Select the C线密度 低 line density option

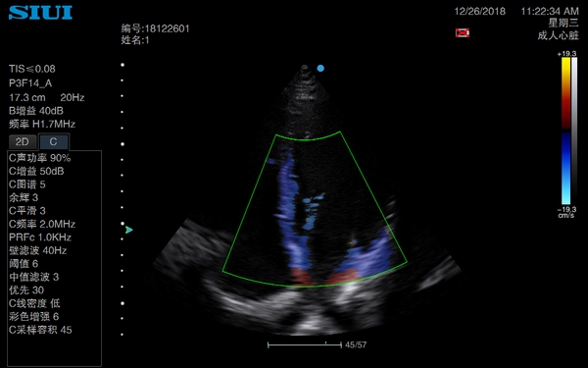pyautogui.click(x=34, y=303)
